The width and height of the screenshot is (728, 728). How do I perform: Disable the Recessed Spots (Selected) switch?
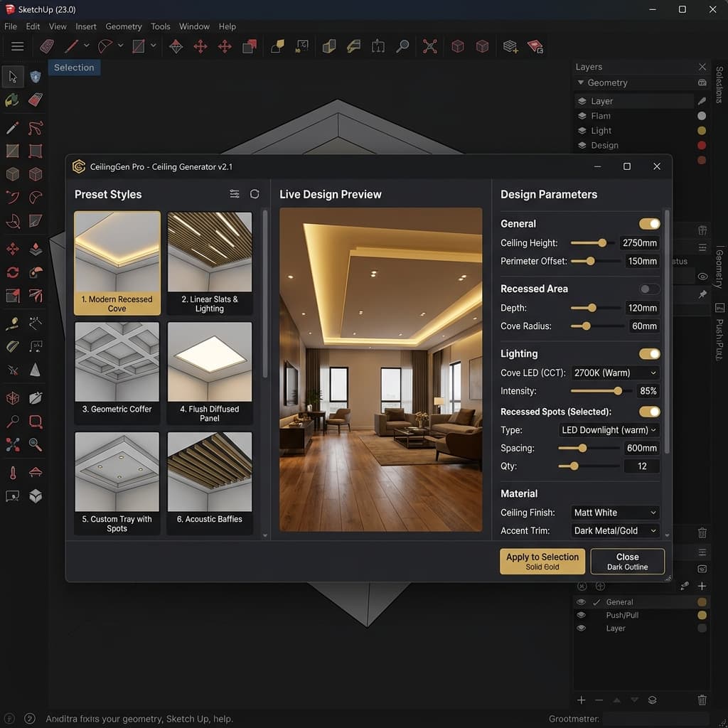649,412
